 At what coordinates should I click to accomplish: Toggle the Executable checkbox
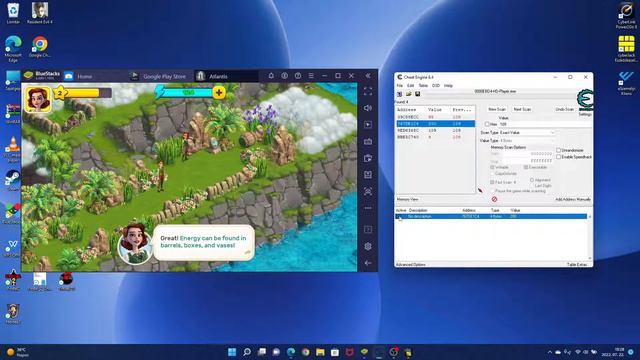pos(526,167)
